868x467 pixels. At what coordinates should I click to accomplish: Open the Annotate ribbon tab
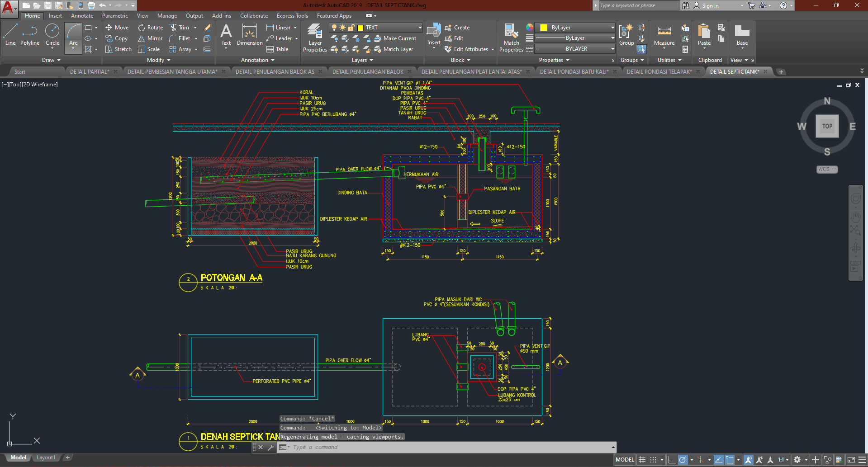point(82,16)
